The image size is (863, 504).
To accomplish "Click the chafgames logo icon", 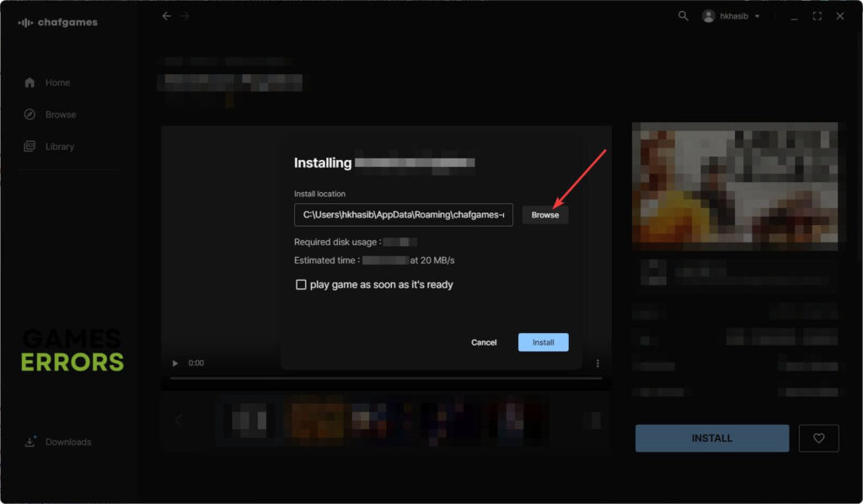I will pyautogui.click(x=25, y=23).
